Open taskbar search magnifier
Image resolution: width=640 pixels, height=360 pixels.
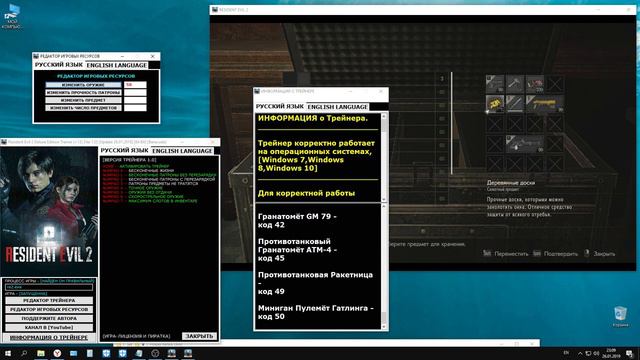[x=24, y=353]
